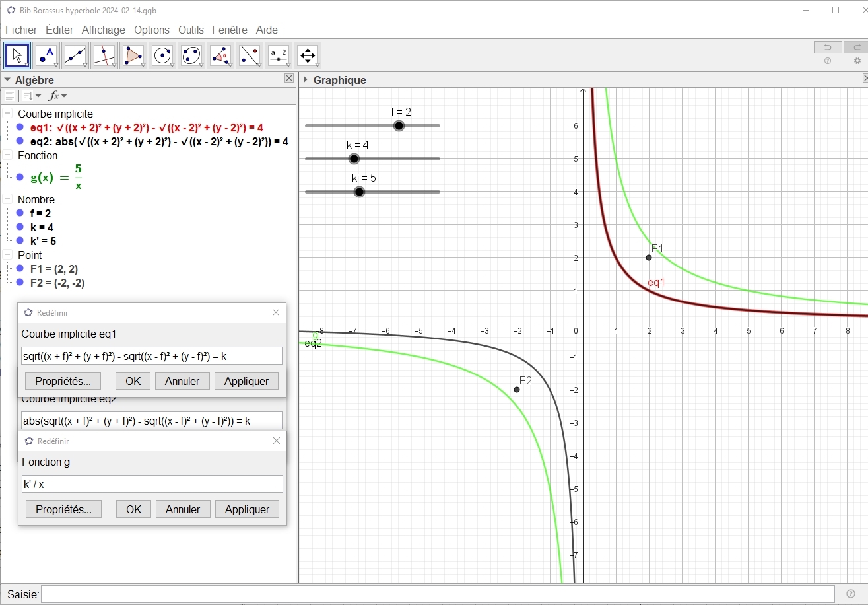Open the fx algebra description dropdown
868x605 pixels.
point(58,96)
